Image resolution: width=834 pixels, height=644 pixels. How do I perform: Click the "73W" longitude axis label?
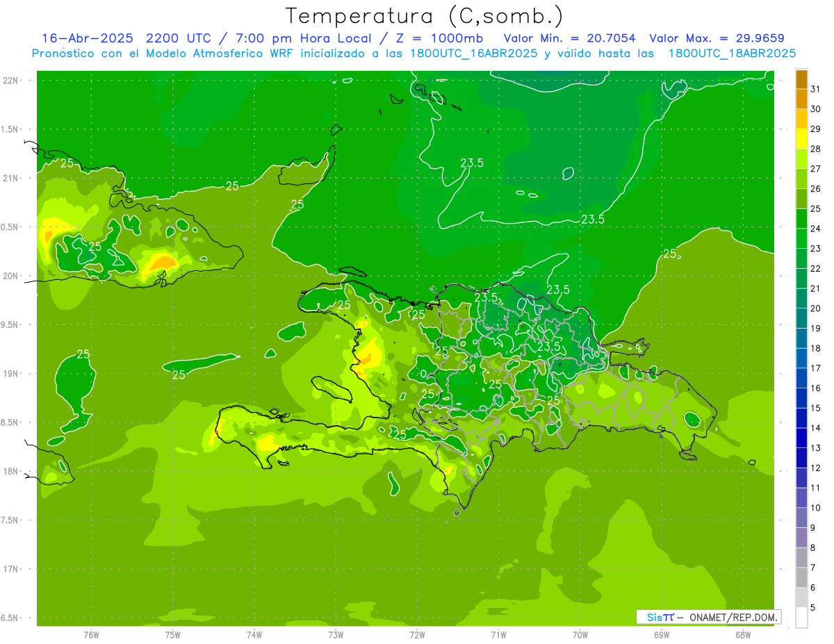[x=336, y=635]
